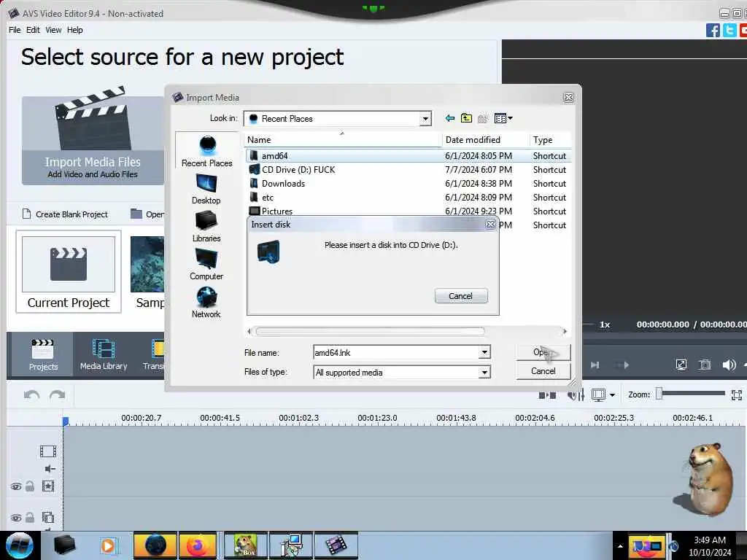Toggle visibility of the overlay track
This screenshot has height=560, width=747.
[x=16, y=518]
